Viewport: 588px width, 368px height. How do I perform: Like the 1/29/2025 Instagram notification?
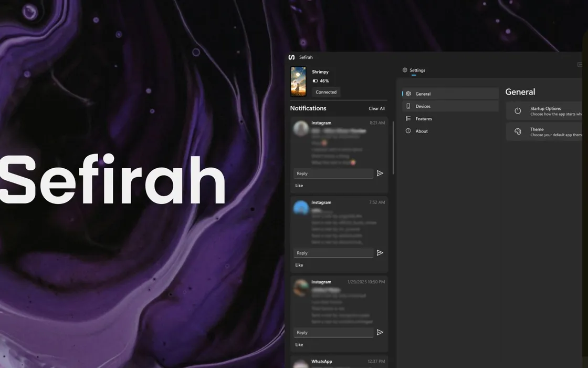[x=299, y=345]
